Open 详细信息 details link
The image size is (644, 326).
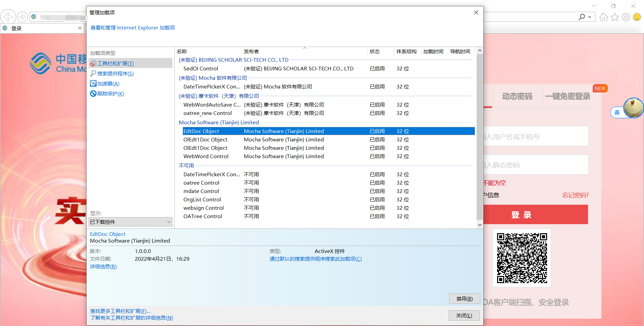[x=103, y=266]
